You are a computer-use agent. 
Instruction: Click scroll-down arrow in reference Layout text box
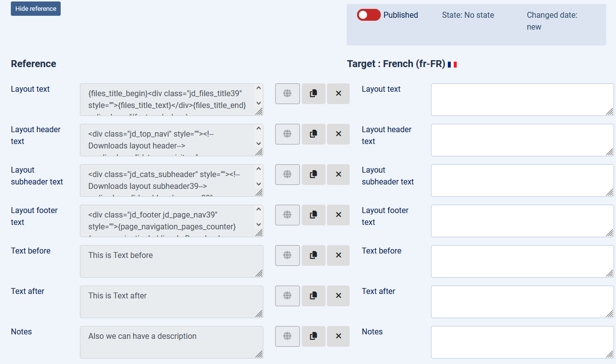point(259,103)
